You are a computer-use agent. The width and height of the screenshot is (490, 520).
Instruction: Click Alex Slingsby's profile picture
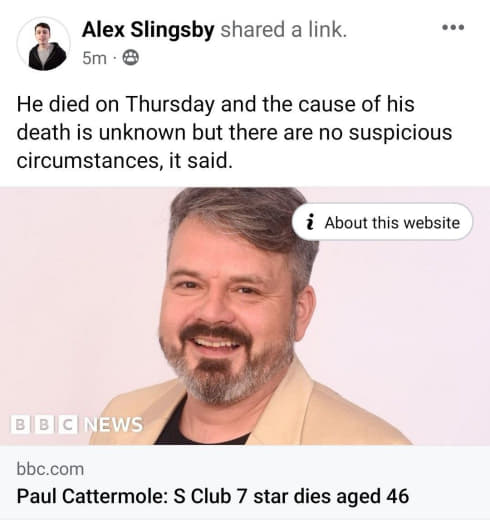(44, 44)
